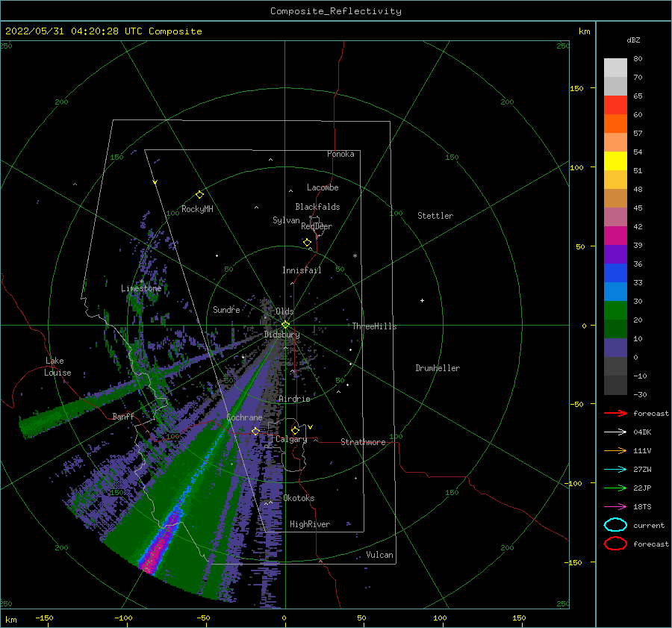Pick the 36 dBZ blue swatch

click(615, 273)
